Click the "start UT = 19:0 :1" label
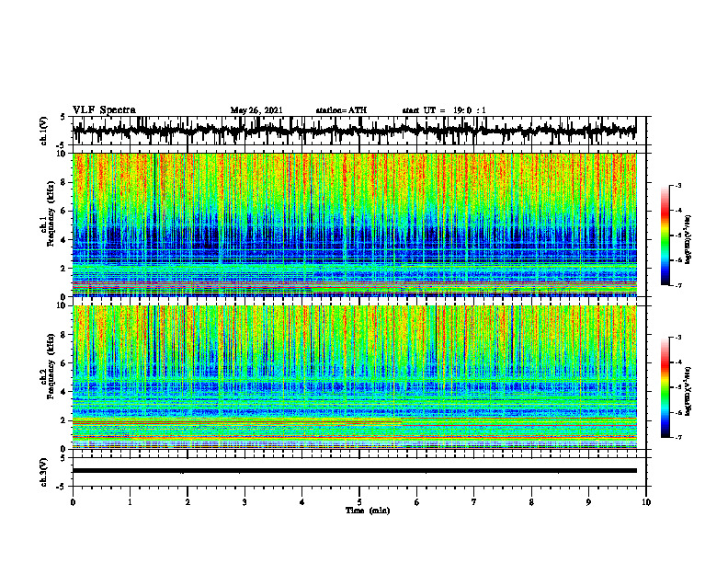This screenshot has width=728, height=563. pos(444,110)
